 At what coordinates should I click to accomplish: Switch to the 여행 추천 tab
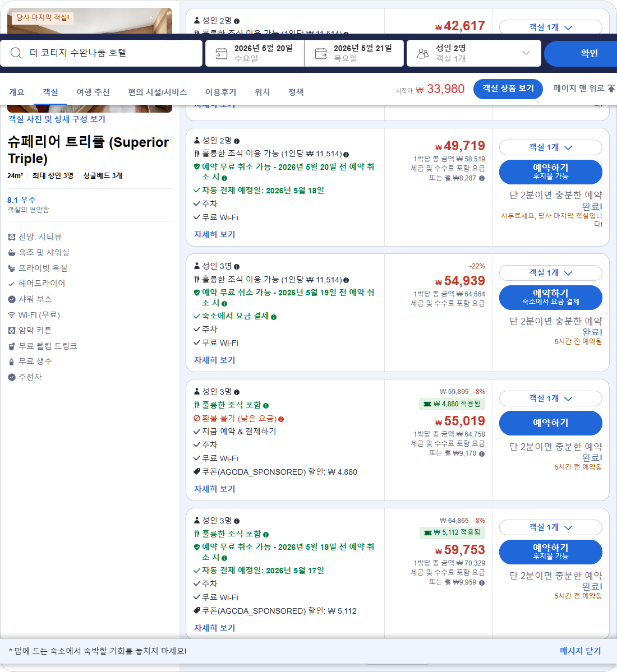click(93, 92)
